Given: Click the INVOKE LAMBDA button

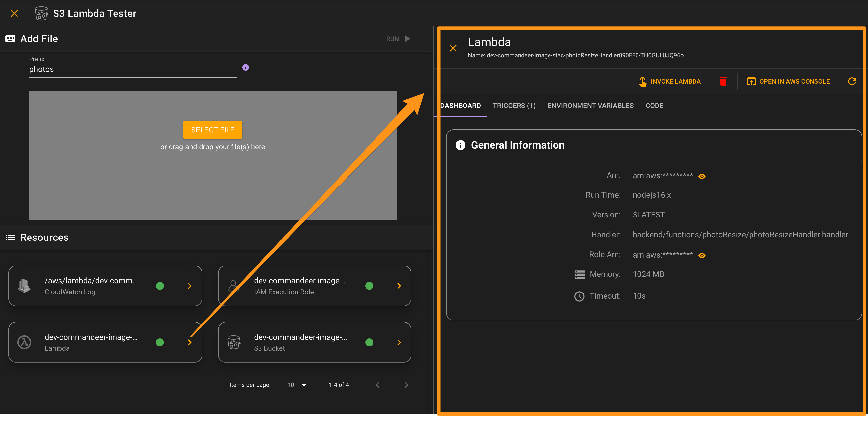Looking at the screenshot, I should tap(670, 81).
